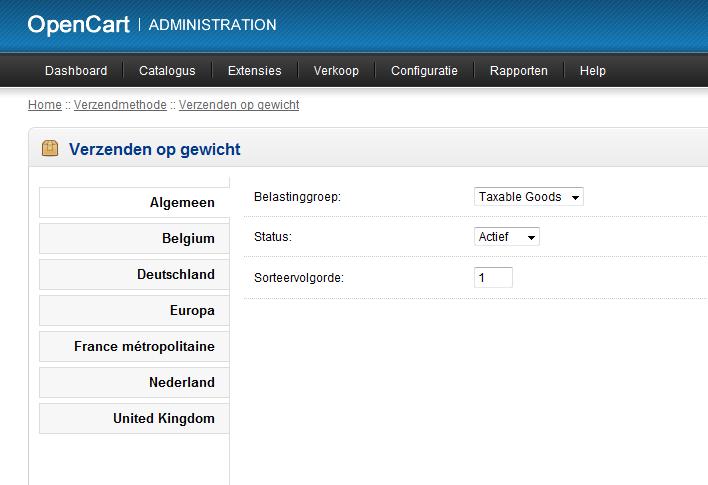
Task: Switch to the United Kingdom tab
Action: (135, 419)
